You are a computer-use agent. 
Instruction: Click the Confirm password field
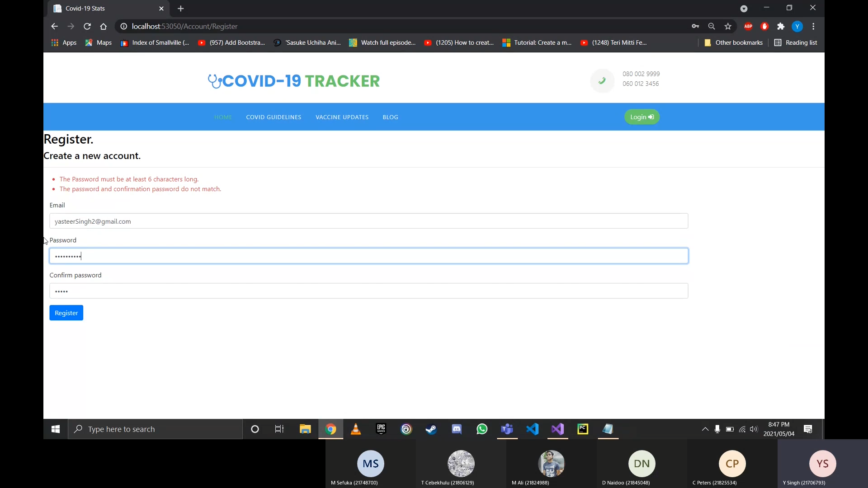click(x=368, y=291)
